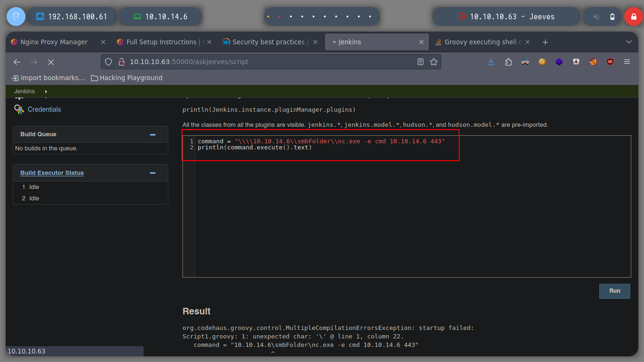Run the Groovy script
The image size is (644, 362).
tap(615, 291)
